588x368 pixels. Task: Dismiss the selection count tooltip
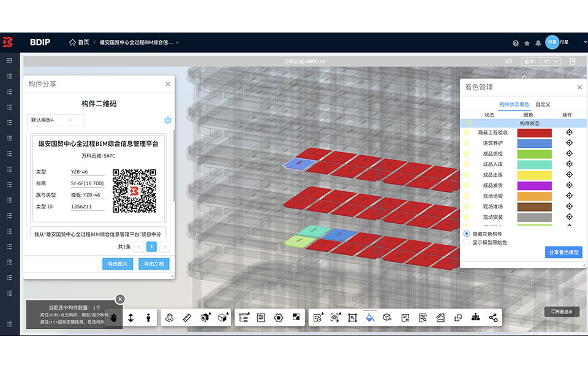pos(120,299)
